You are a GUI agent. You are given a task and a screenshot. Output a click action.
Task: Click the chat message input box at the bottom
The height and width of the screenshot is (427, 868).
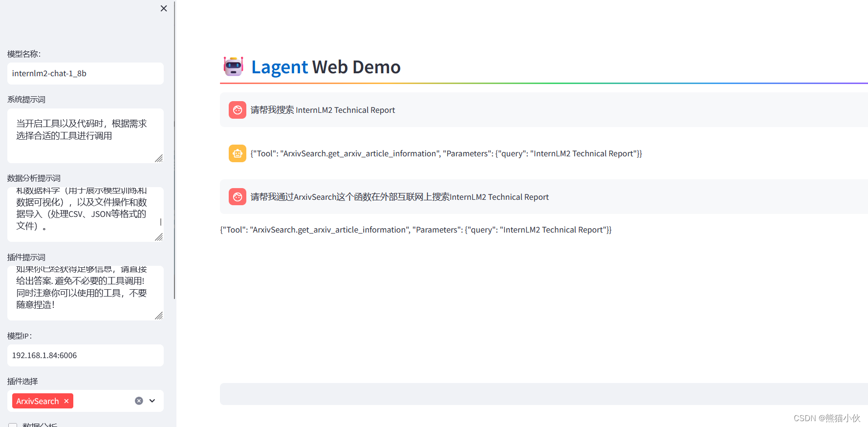point(544,394)
